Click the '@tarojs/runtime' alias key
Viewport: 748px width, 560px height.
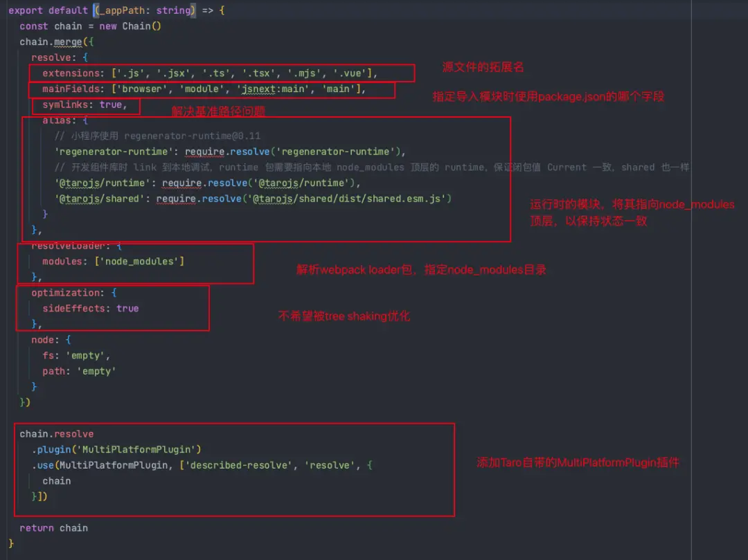tap(102, 183)
